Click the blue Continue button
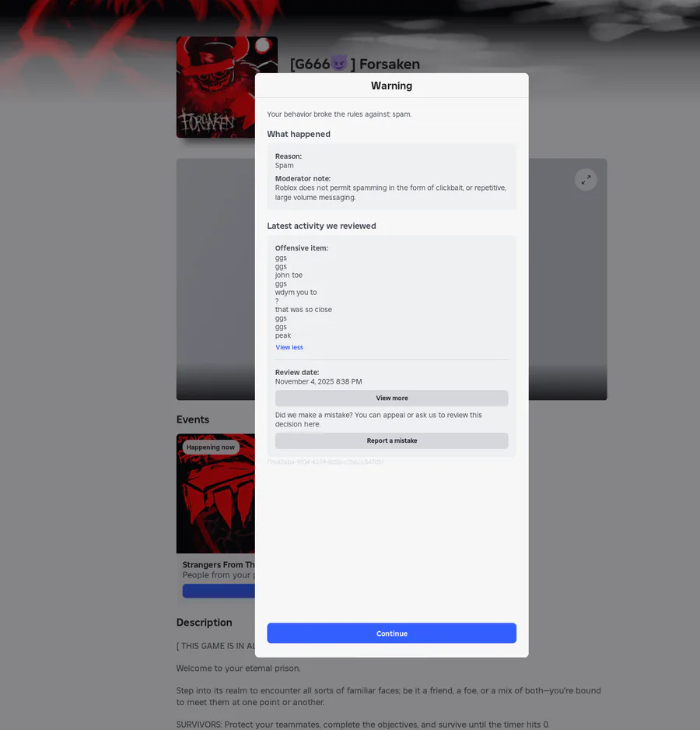The image size is (700, 730). pyautogui.click(x=391, y=633)
